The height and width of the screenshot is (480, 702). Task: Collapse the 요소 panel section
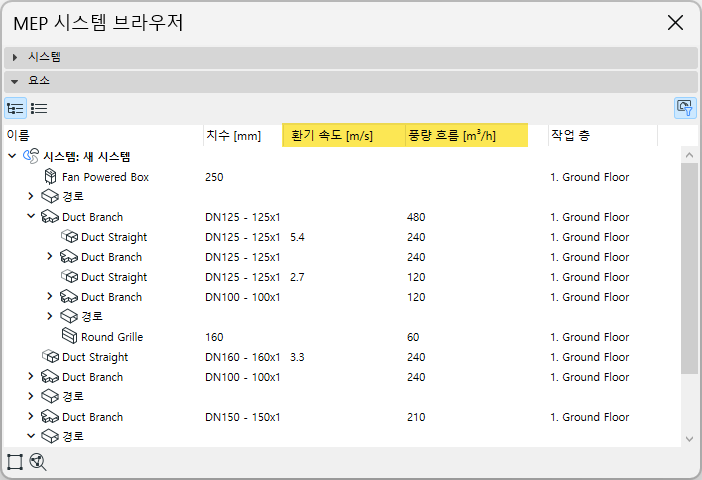pyautogui.click(x=16, y=81)
